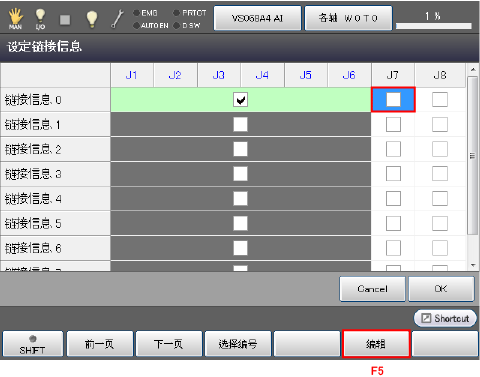Go to next page with 下一页

tap(169, 344)
